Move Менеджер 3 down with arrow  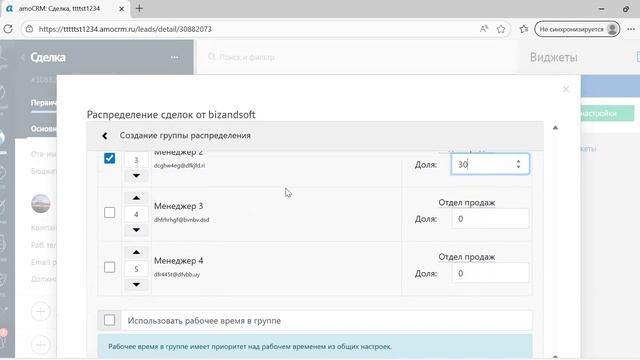(x=136, y=230)
